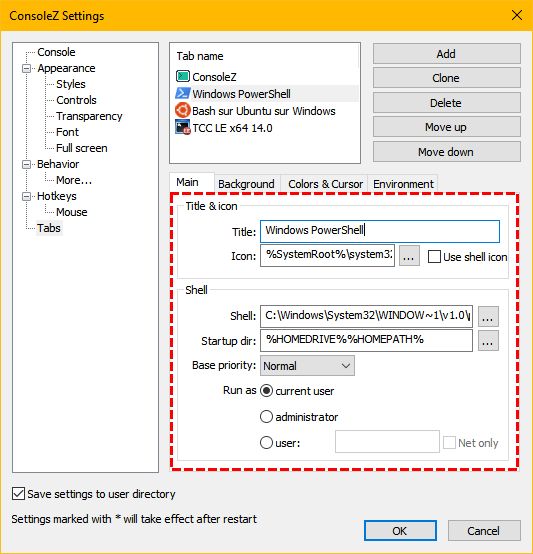Select Hotkeys in settings tree
The image size is (533, 554).
pyautogui.click(x=57, y=196)
